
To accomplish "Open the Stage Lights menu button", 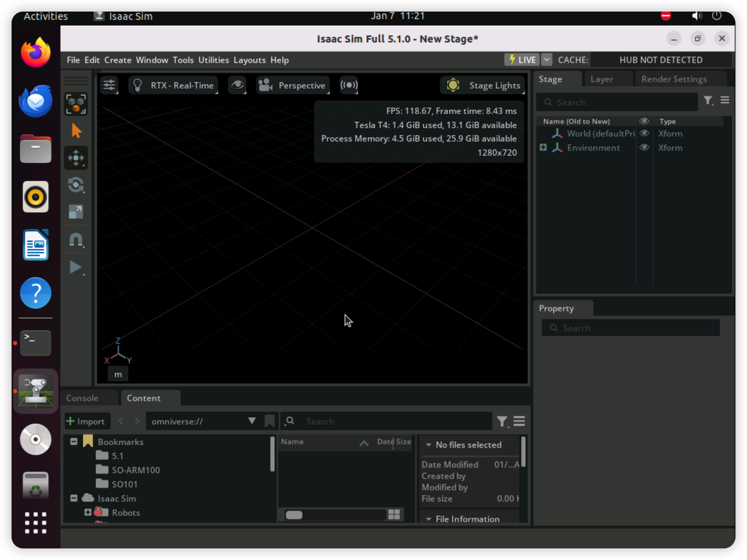I will tap(483, 85).
